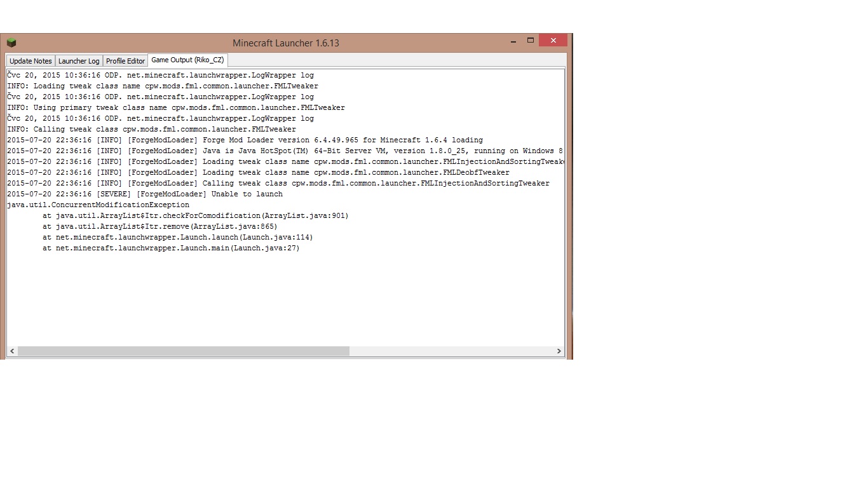This screenshot has height=488, width=868.
Task: Click the Java HotSpot 64-Bit Server VM line
Action: (285, 151)
